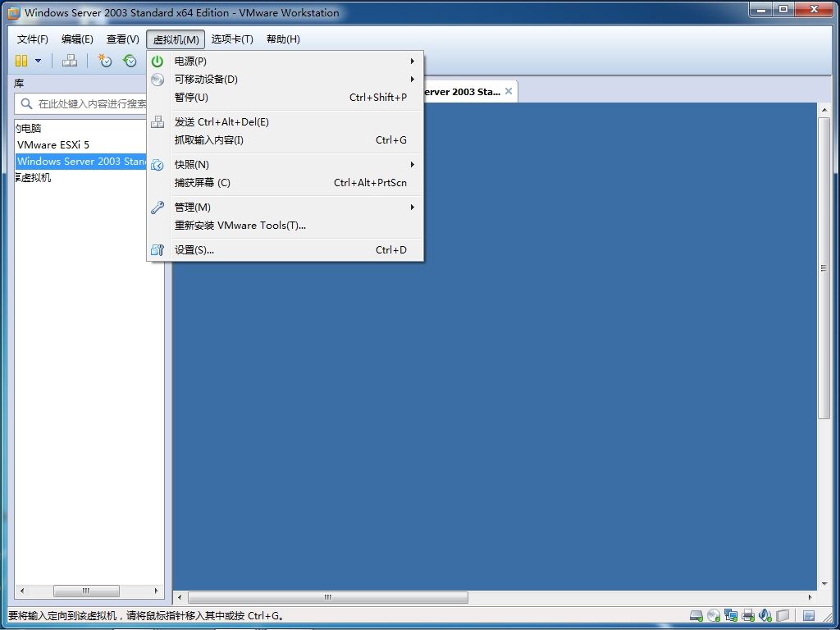840x630 pixels.
Task: Click the gray USB device status bar icon
Action: [783, 615]
